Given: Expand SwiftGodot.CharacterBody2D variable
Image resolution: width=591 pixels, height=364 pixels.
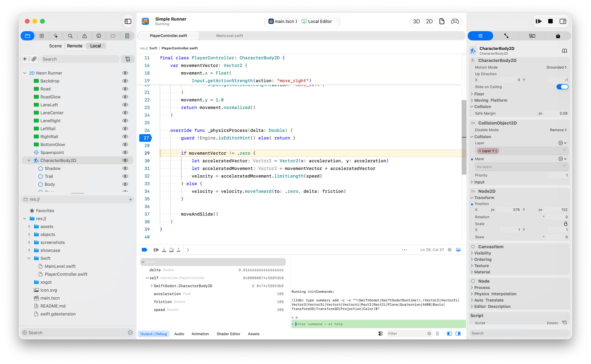Looking at the screenshot, I should pos(152,286).
